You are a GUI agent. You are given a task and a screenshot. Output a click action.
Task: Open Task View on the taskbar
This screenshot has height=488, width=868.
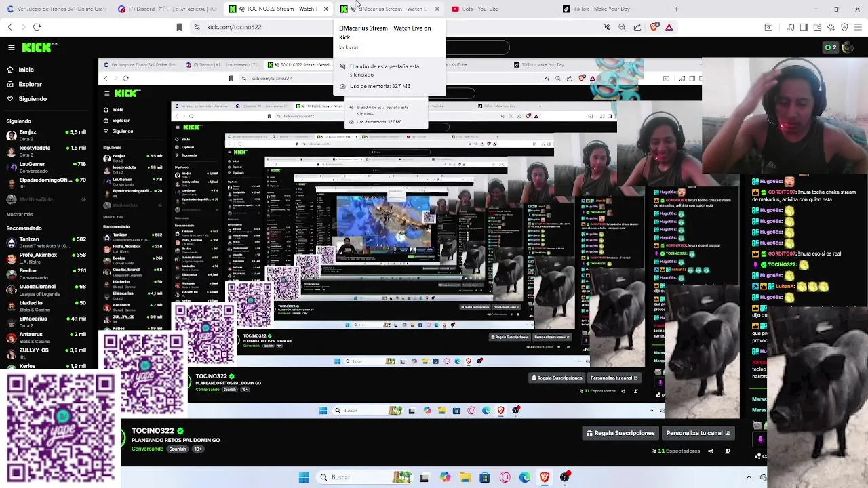pos(424,477)
